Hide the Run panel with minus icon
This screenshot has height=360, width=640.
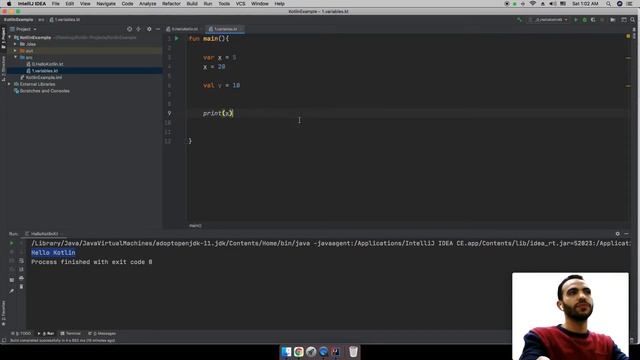point(627,234)
